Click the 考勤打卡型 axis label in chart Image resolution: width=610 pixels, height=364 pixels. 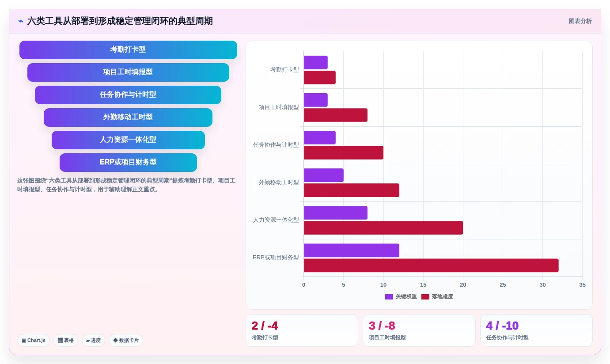284,70
